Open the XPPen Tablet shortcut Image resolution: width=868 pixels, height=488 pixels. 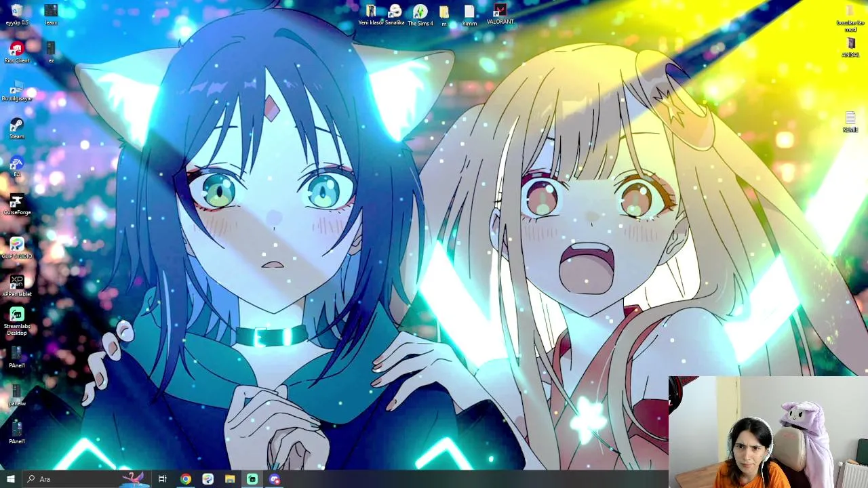tap(17, 285)
